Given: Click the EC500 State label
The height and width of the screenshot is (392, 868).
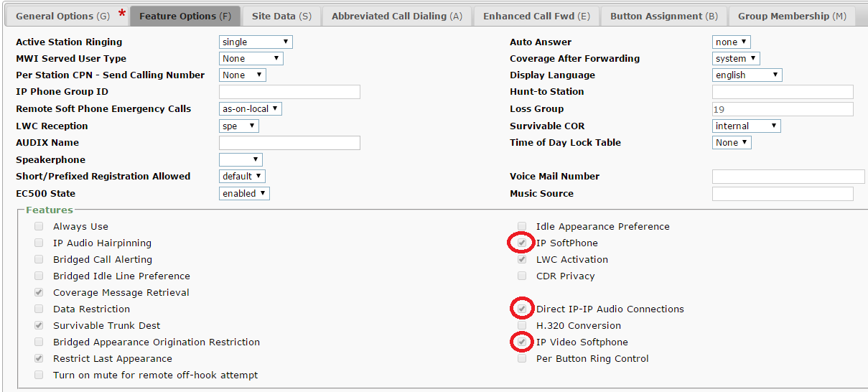Looking at the screenshot, I should tap(45, 194).
